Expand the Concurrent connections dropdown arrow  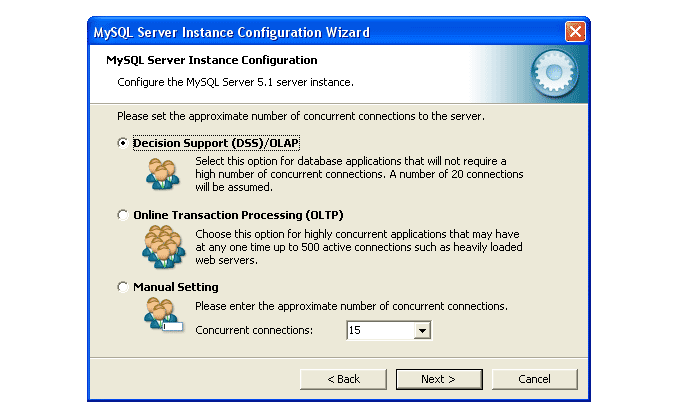421,330
